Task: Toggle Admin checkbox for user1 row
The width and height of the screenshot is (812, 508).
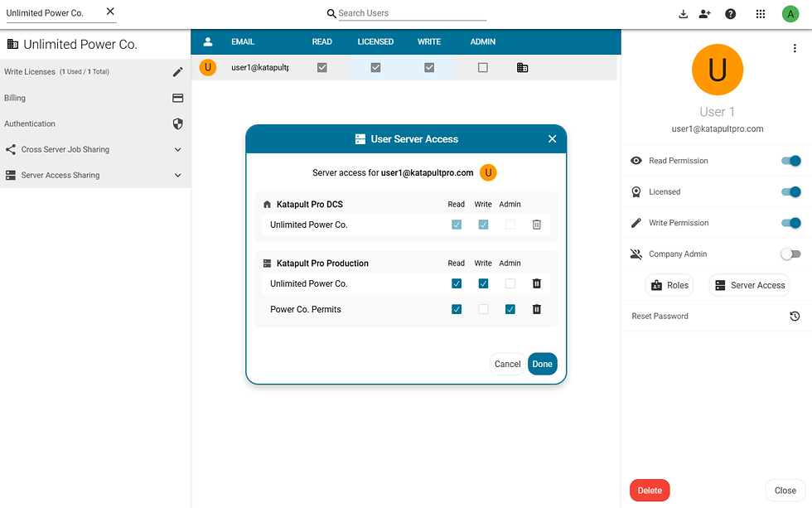Action: [482, 68]
